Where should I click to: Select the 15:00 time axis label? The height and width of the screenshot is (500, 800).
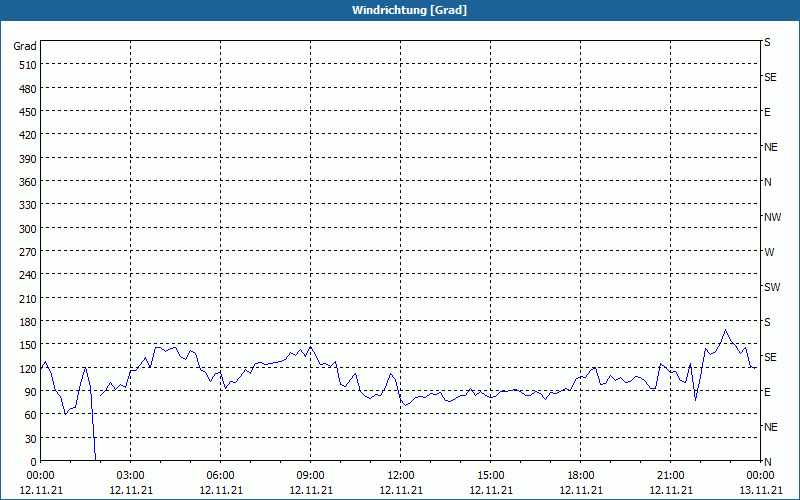[x=490, y=476]
